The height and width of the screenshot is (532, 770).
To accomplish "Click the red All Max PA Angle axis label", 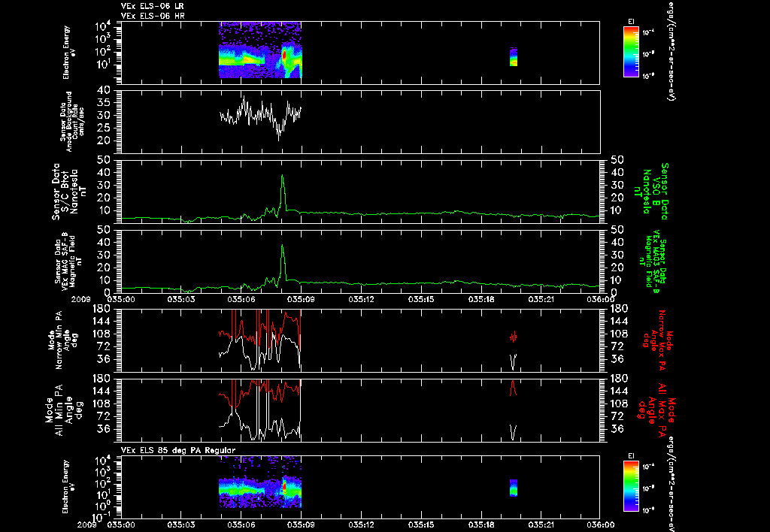I will [656, 410].
